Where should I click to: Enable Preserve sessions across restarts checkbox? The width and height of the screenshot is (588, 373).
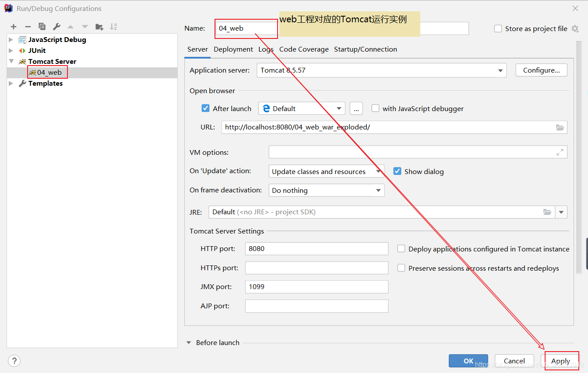[401, 268]
